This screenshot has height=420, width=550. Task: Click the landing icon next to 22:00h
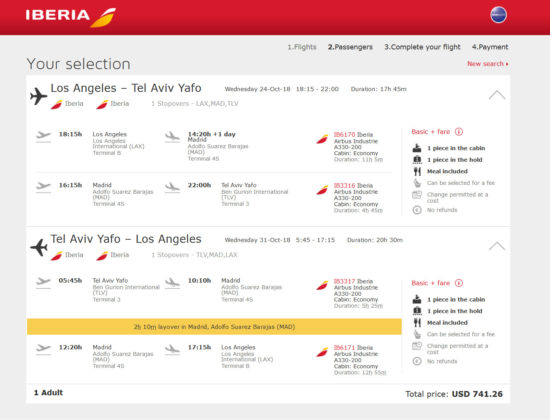pyautogui.click(x=172, y=187)
